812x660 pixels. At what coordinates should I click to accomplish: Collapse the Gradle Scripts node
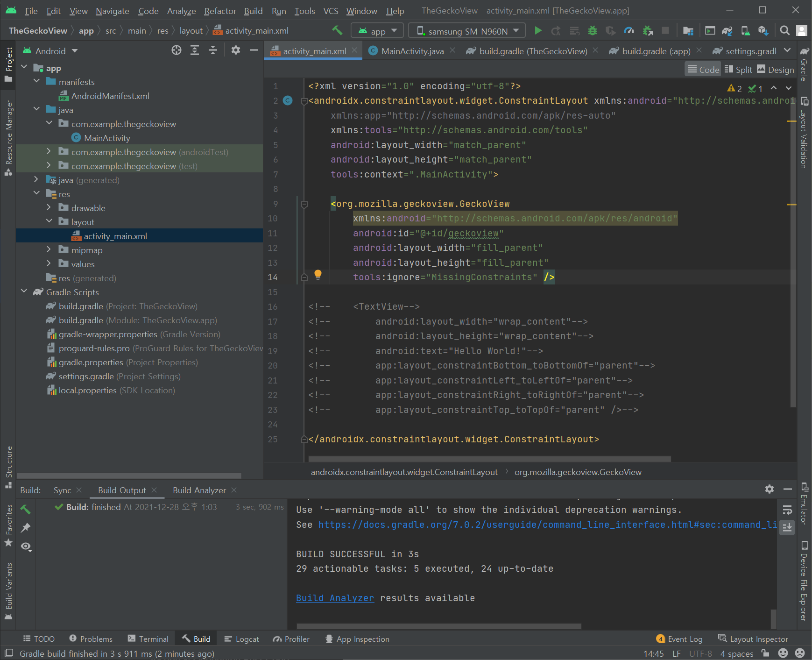(24, 292)
